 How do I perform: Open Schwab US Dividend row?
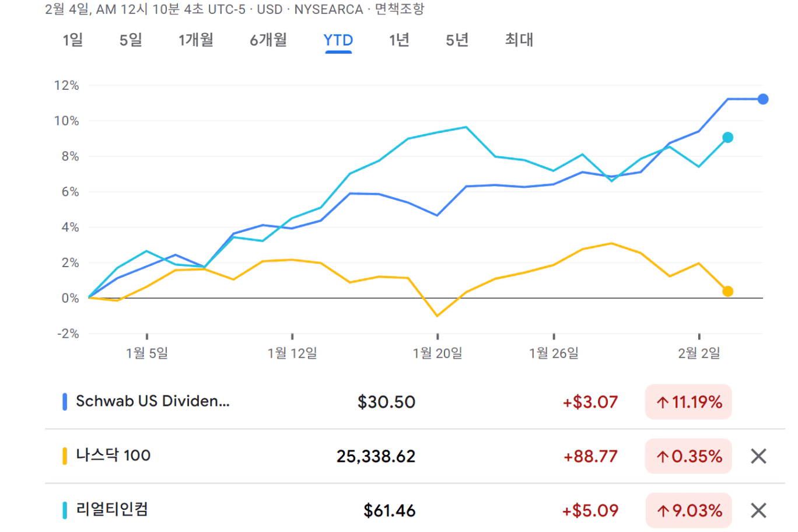tap(153, 401)
